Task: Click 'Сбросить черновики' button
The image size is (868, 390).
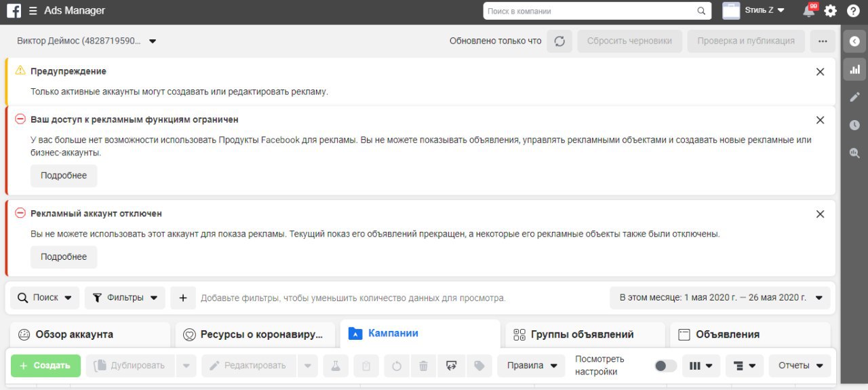Action: (629, 41)
